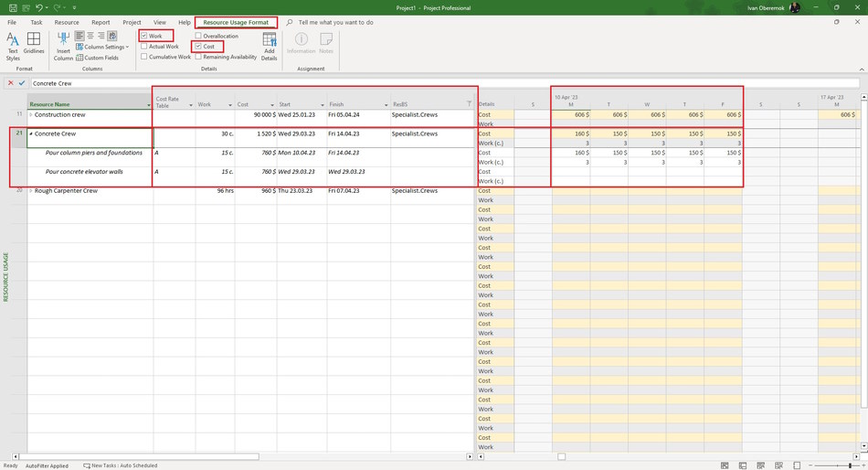The height and width of the screenshot is (470, 868).
Task: Align column text center
Action: (90, 36)
